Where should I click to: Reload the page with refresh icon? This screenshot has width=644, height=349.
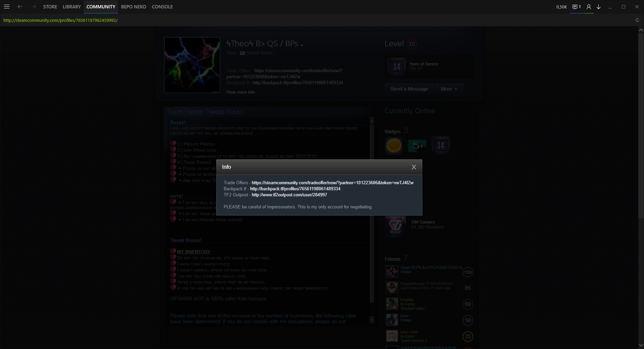click(637, 20)
